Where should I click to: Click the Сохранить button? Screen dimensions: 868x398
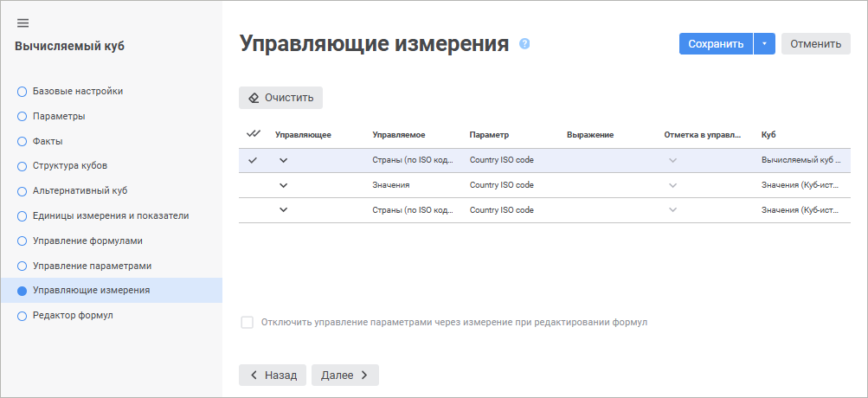click(x=716, y=44)
